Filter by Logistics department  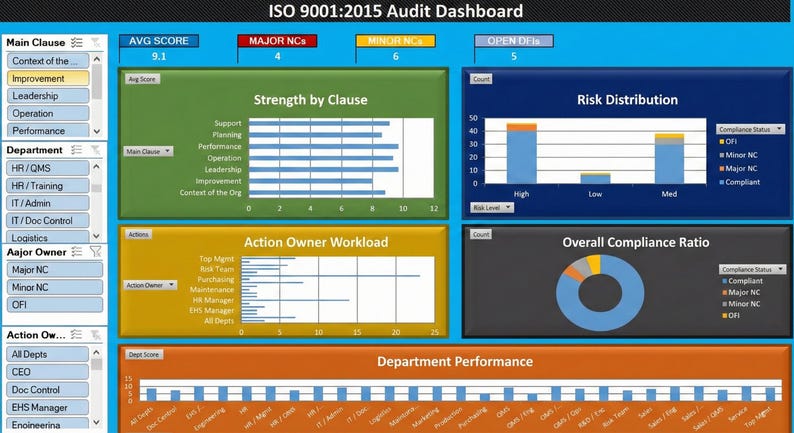48,237
